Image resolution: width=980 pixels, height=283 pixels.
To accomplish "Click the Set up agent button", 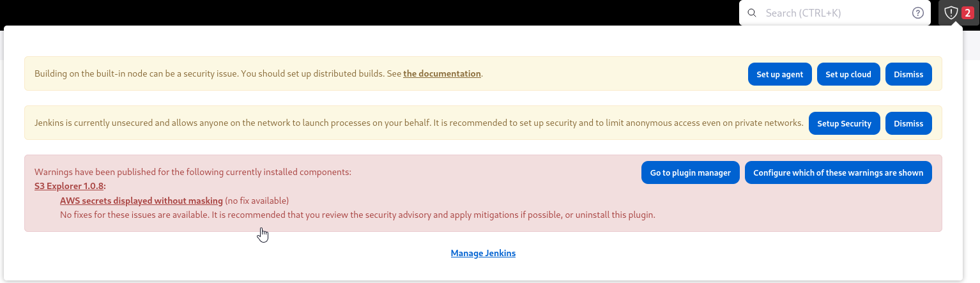I will [x=780, y=74].
